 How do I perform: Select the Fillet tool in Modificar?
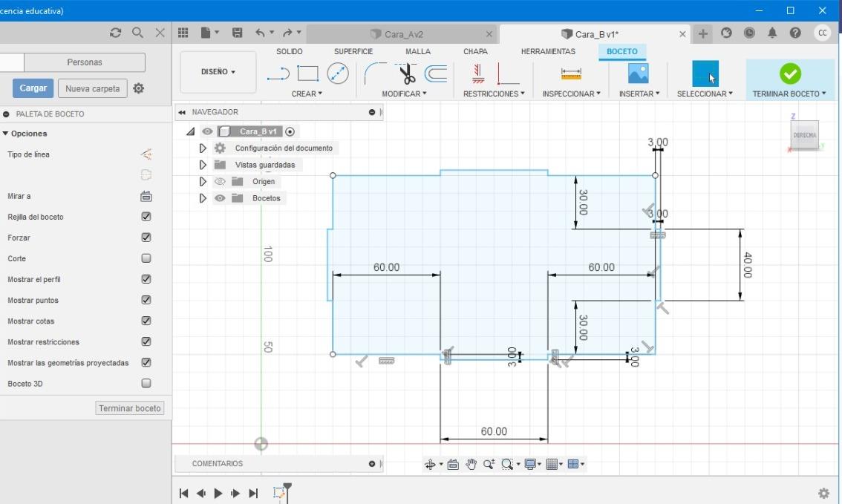point(375,73)
